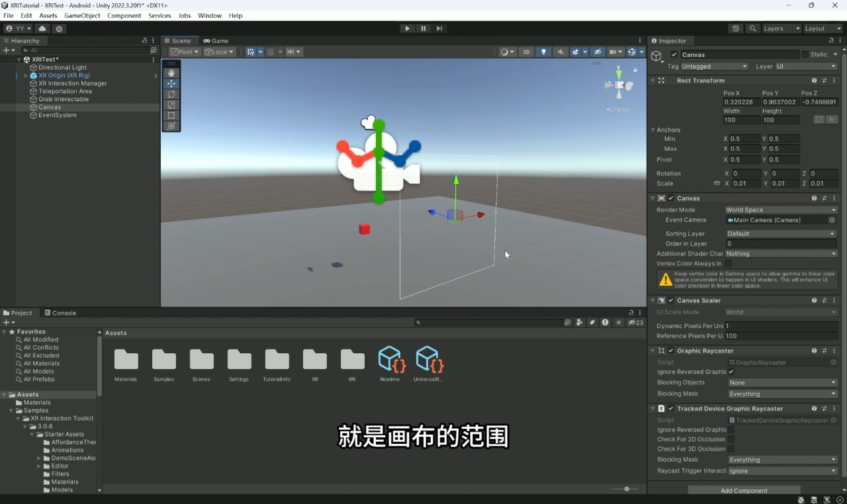Toggle hidden objects visibility in Scene

point(597,52)
